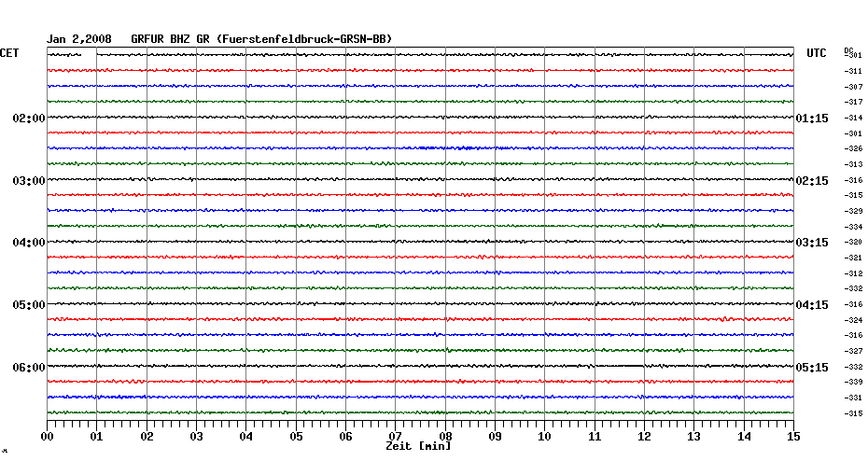Viewport: 868px width, 461px height.
Task: Select DC offset value -312
Action: 853,274
